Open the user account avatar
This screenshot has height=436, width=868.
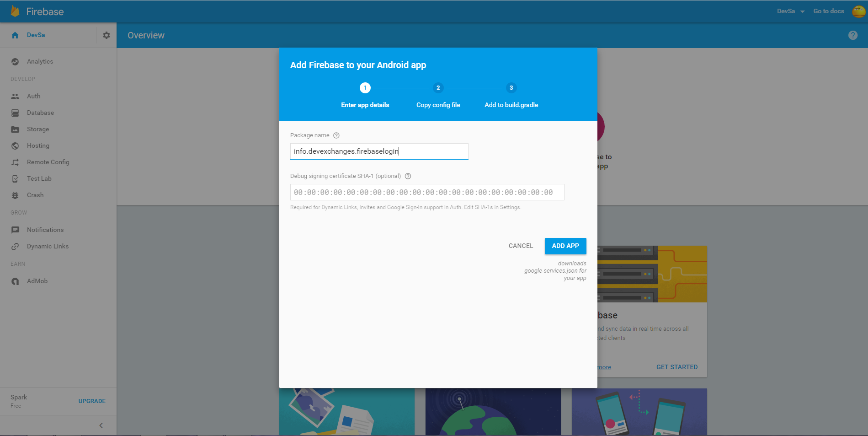tap(859, 11)
